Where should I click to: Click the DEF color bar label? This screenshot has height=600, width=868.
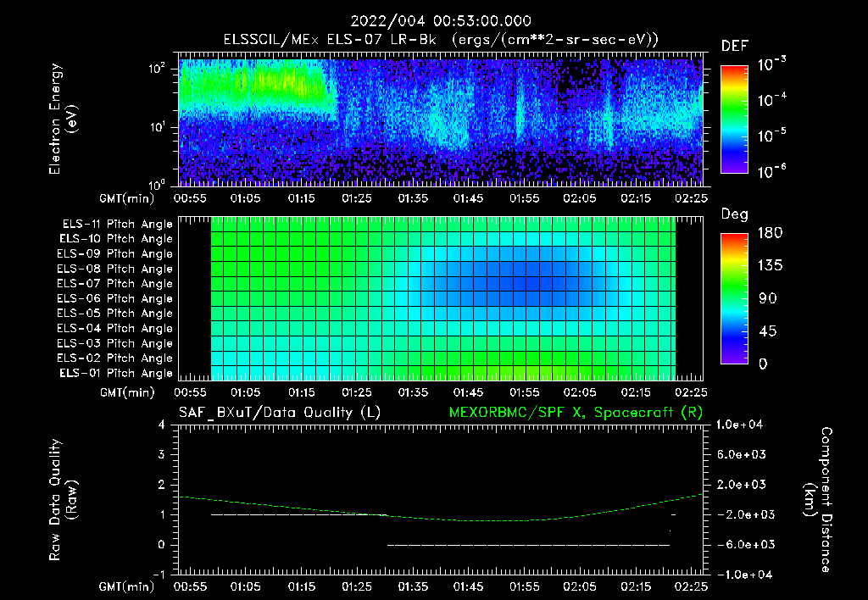tap(735, 46)
